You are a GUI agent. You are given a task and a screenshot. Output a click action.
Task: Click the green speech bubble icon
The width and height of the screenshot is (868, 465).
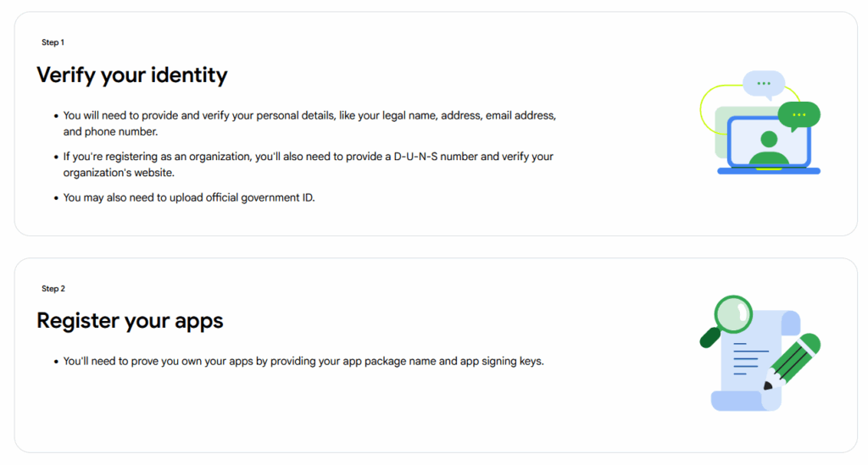tap(798, 115)
